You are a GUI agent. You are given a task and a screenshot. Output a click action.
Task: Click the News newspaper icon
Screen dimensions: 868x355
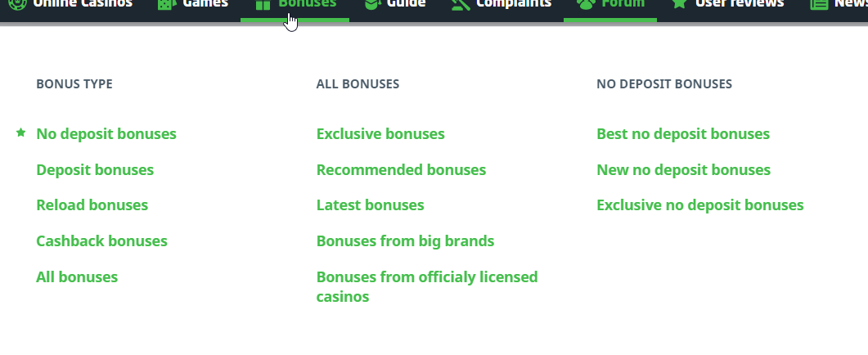coord(818,3)
